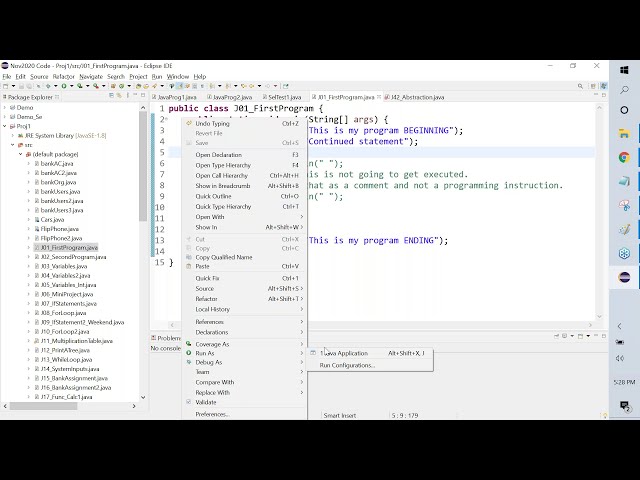Click the New Java Class toolbar icon
The image size is (640, 480).
[x=121, y=86]
